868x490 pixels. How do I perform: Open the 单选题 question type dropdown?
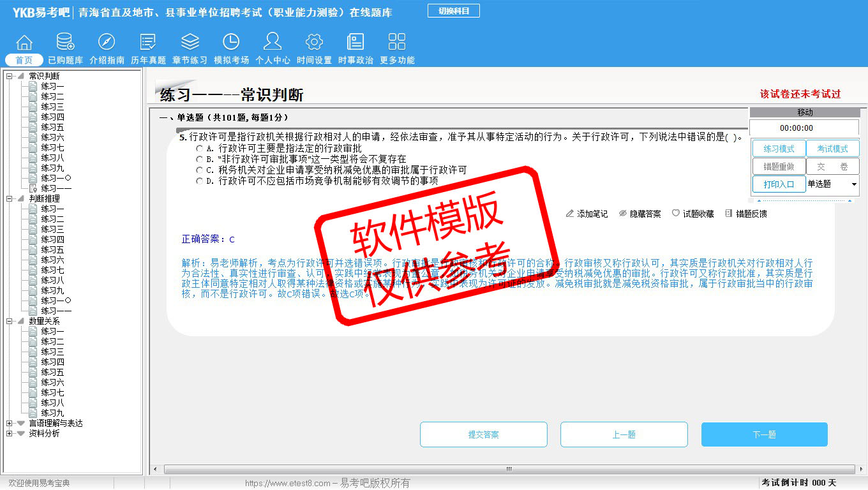click(854, 184)
